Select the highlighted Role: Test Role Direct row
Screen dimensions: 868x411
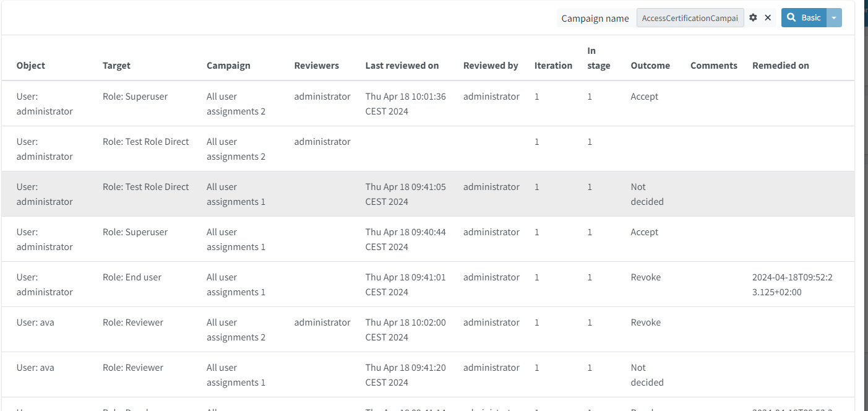click(146, 187)
